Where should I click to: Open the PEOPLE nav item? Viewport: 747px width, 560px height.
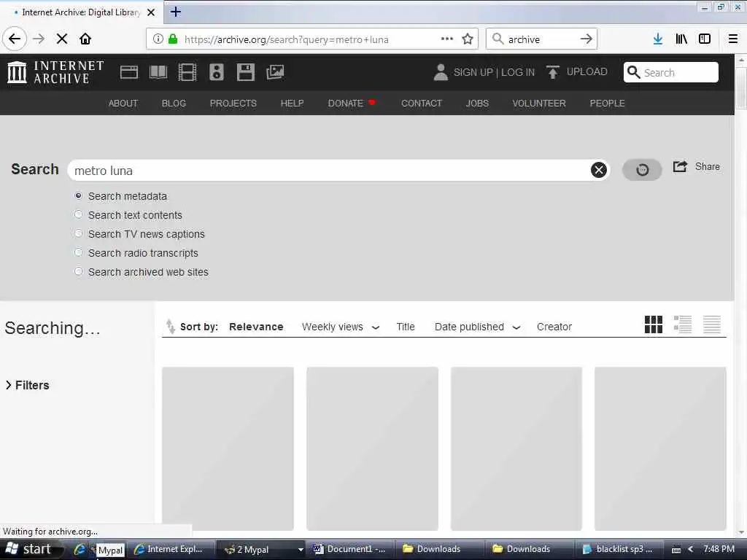point(607,104)
